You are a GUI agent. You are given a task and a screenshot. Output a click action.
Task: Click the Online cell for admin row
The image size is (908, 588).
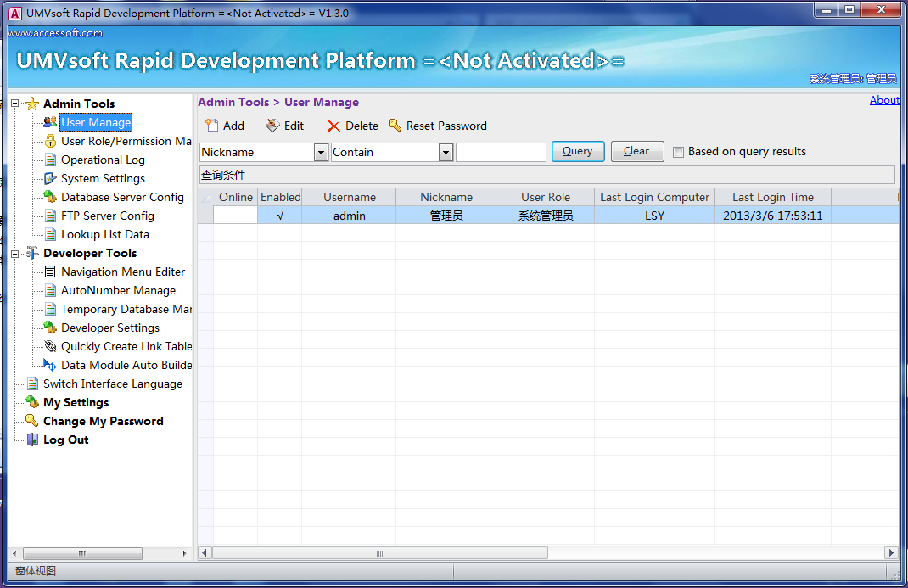[x=235, y=216]
